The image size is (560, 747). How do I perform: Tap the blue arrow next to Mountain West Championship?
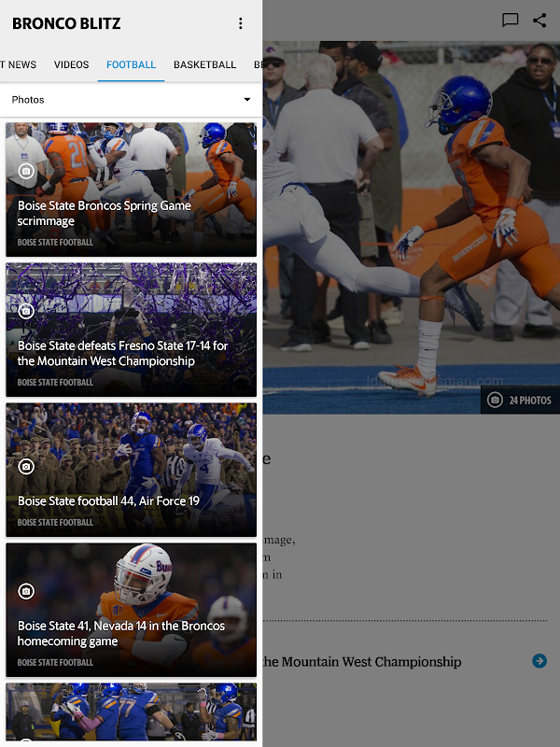coord(539,661)
